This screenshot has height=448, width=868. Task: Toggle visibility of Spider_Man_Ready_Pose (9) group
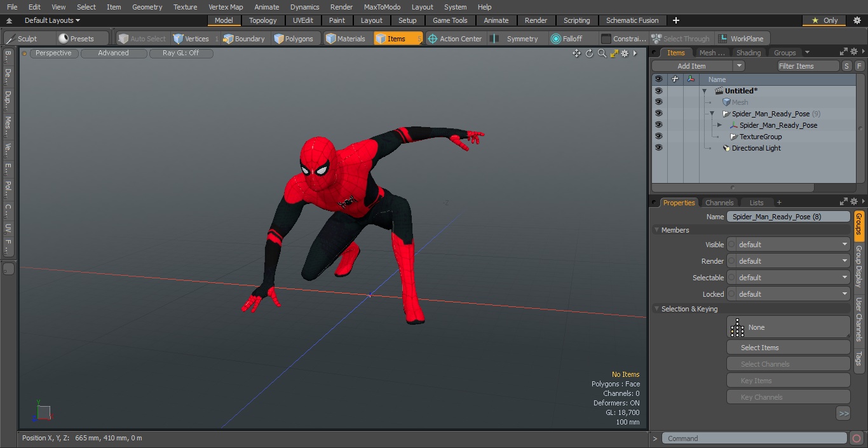click(x=658, y=114)
